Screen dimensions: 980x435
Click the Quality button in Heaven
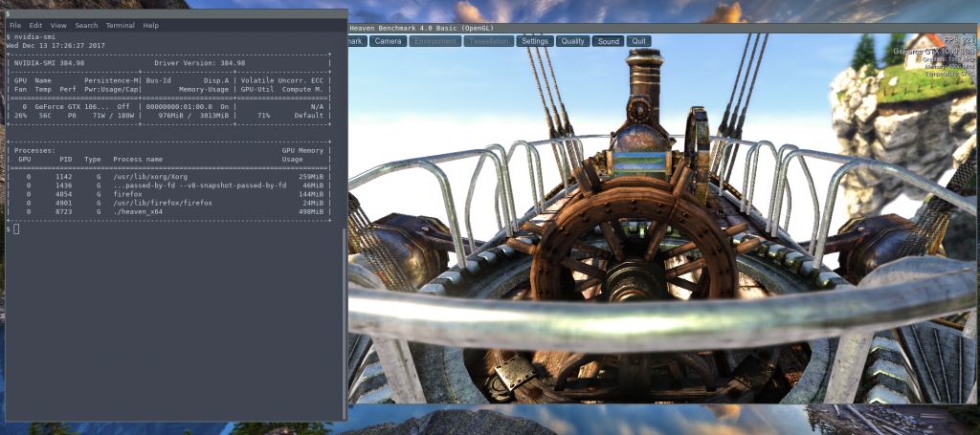pos(572,41)
